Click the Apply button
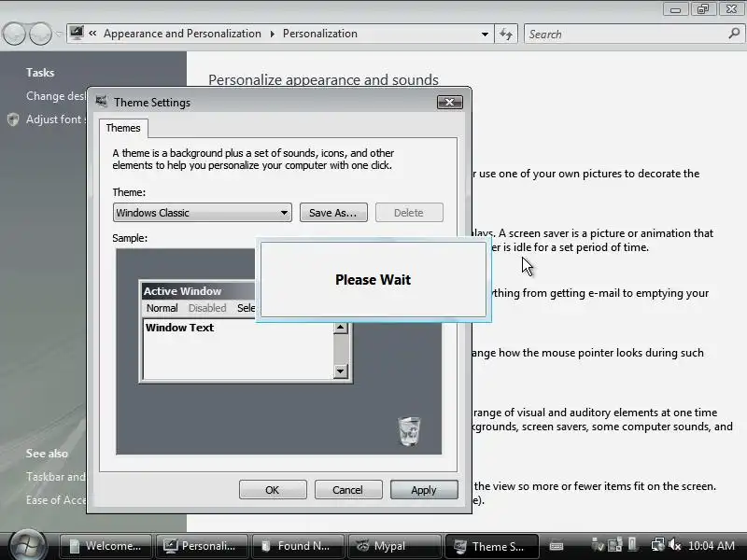The height and width of the screenshot is (560, 747). 424,489
